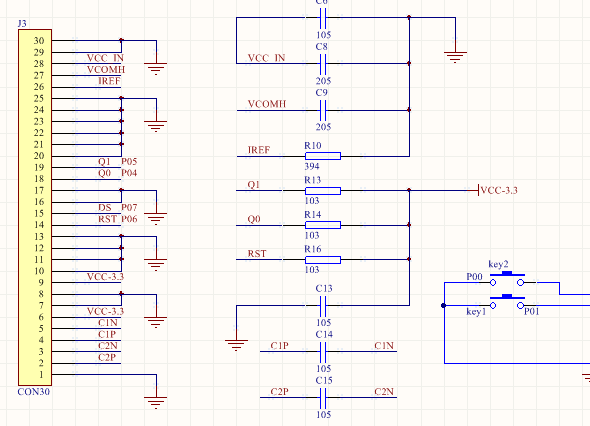This screenshot has width=590, height=426.
Task: Click the CON30 component value text
Action: pyautogui.click(x=33, y=392)
